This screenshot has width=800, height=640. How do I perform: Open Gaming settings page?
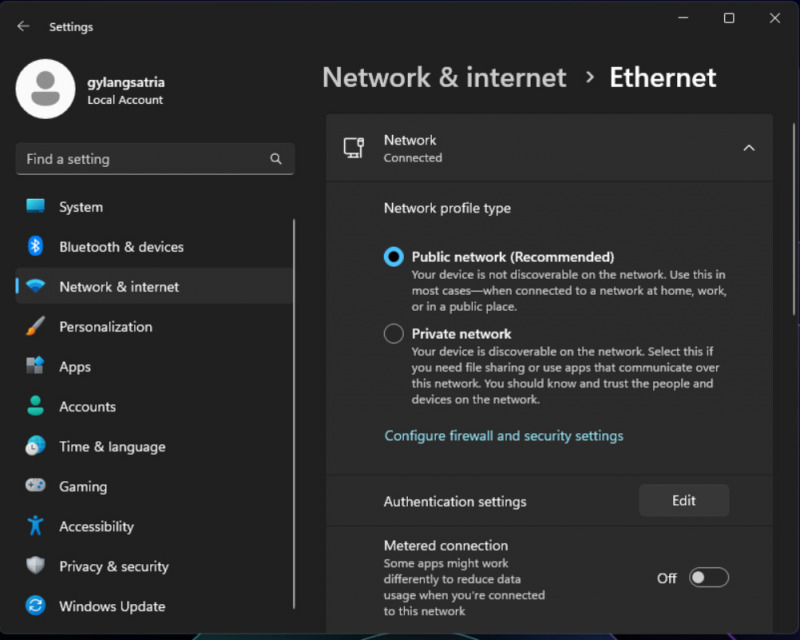[155, 486]
